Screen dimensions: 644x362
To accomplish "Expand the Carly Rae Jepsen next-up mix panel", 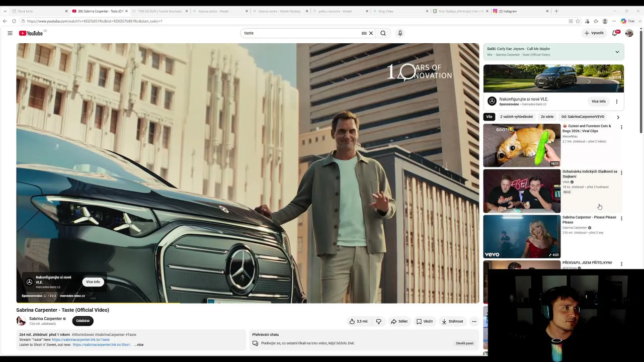I will tap(617, 52).
